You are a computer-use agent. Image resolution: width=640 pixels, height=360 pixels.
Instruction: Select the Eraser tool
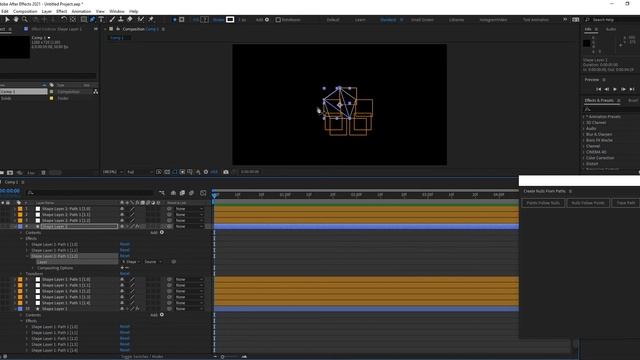[130, 19]
